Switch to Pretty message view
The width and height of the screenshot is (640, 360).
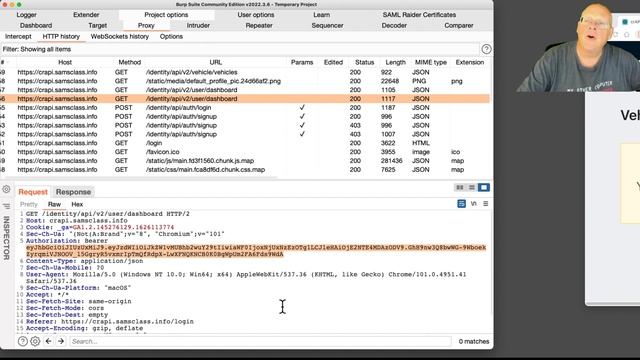(x=29, y=204)
